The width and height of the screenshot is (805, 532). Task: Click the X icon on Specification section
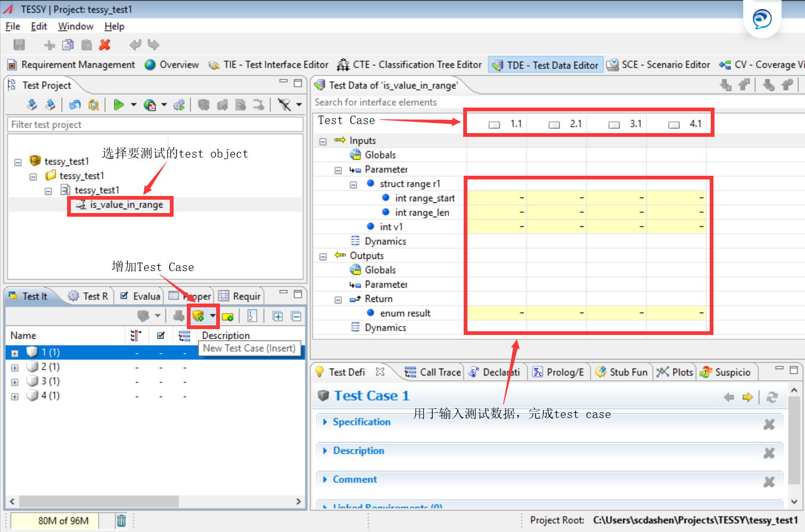[769, 424]
